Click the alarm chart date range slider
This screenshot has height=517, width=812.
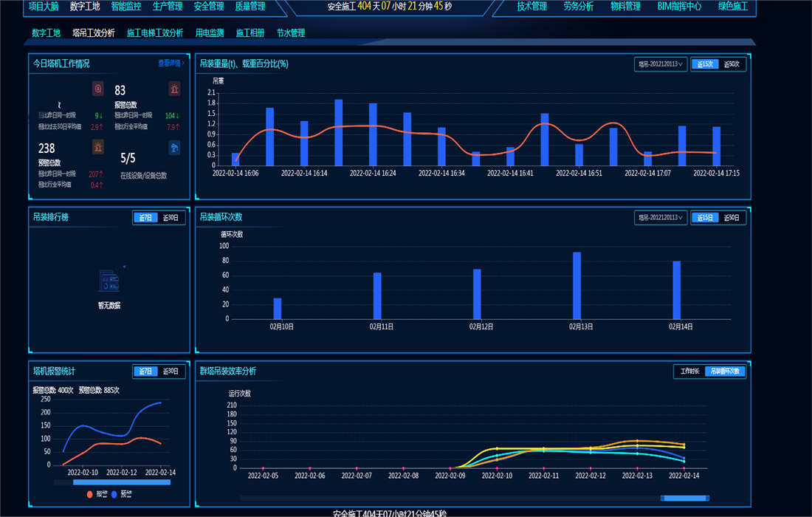(122, 482)
